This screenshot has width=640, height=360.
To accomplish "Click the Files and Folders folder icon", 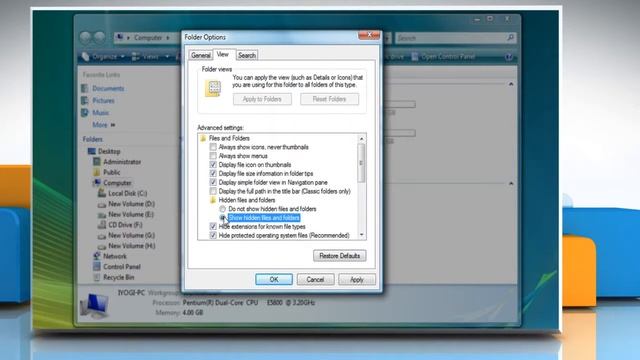I will [203, 138].
